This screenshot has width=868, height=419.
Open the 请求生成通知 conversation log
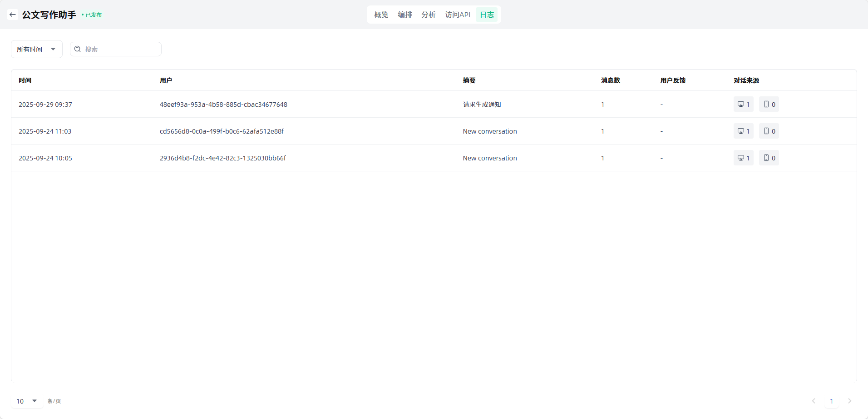click(x=482, y=105)
